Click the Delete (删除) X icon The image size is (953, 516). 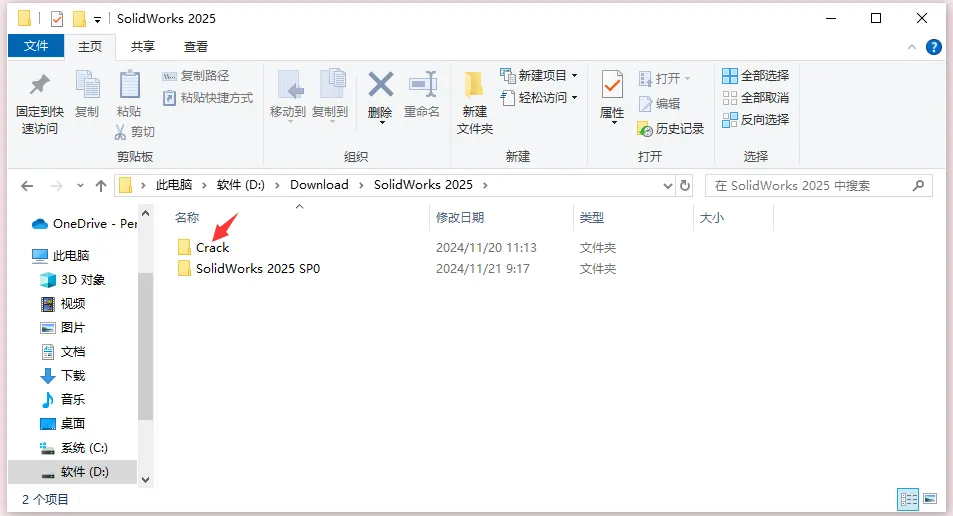[x=380, y=84]
